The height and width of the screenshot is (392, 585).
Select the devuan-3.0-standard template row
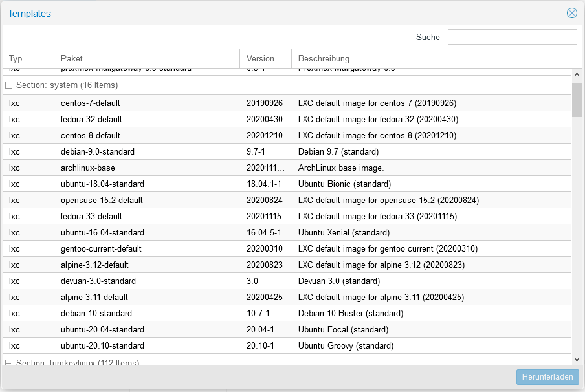[x=287, y=281]
